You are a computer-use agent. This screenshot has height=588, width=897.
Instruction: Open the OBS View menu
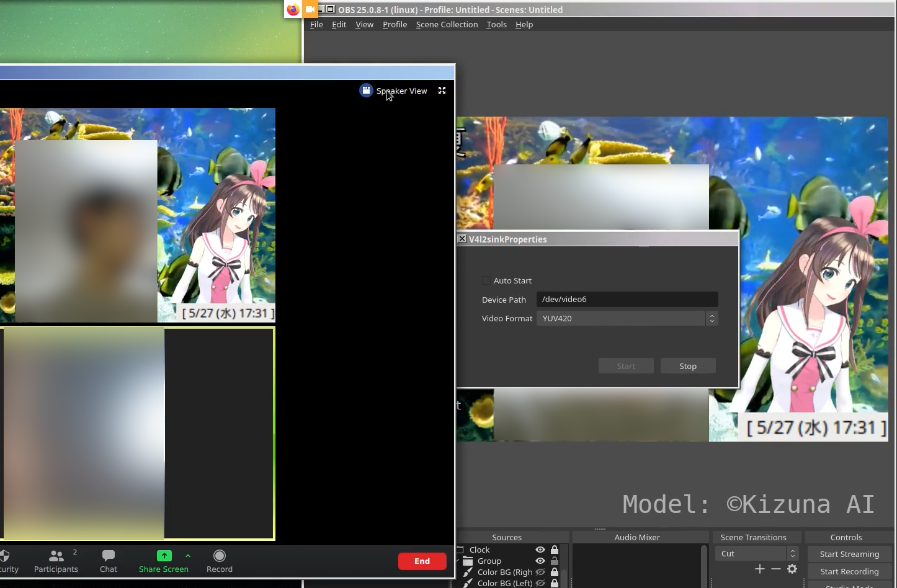click(x=364, y=24)
